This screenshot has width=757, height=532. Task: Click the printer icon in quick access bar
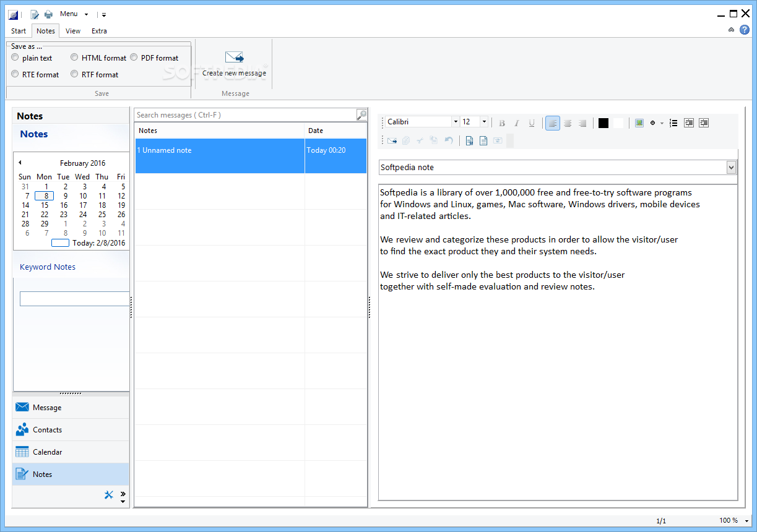[x=48, y=14]
